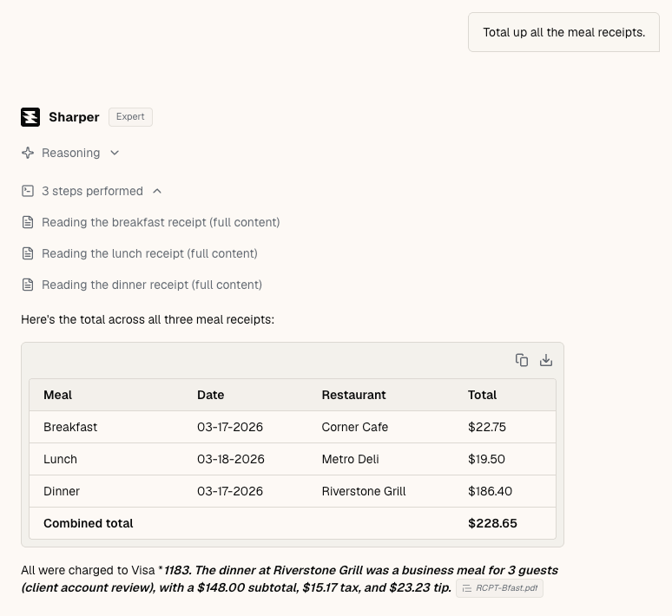Expand the Reasoning chevron
The width and height of the screenshot is (672, 616).
115,153
